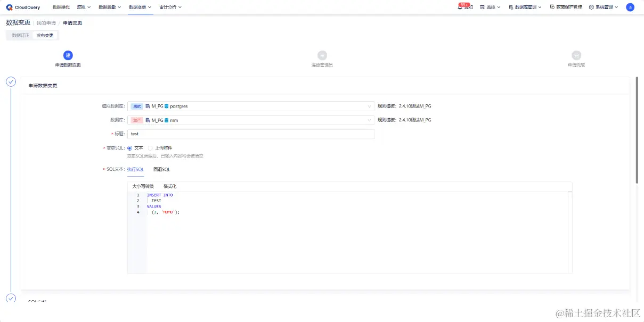Open the 流程 menu dropdown
Screen dimensions: 644x322
tap(84, 7)
